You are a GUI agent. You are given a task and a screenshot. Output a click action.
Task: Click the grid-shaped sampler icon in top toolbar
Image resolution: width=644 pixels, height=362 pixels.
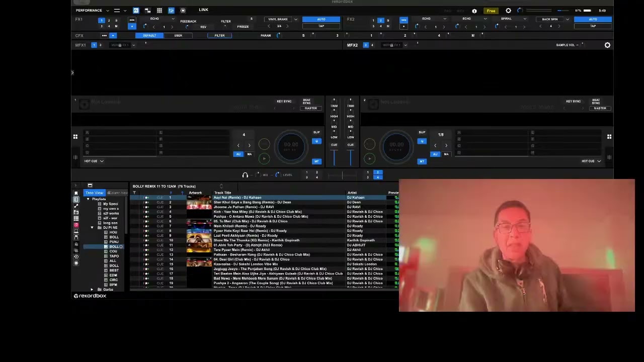159,11
